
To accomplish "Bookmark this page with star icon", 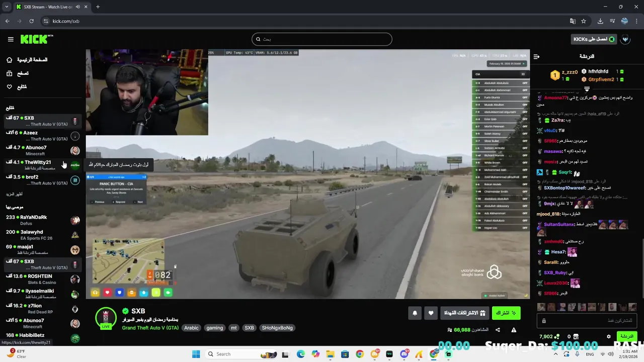I will (584, 21).
